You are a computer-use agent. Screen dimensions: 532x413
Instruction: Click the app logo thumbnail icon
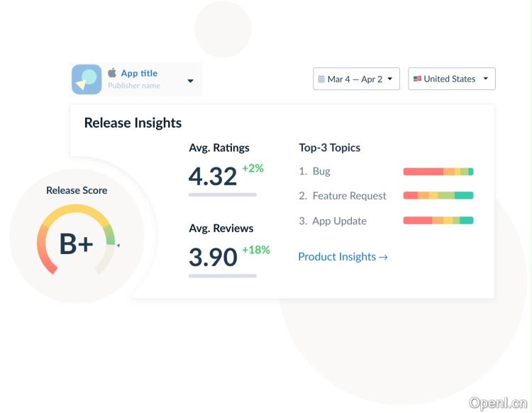click(87, 79)
